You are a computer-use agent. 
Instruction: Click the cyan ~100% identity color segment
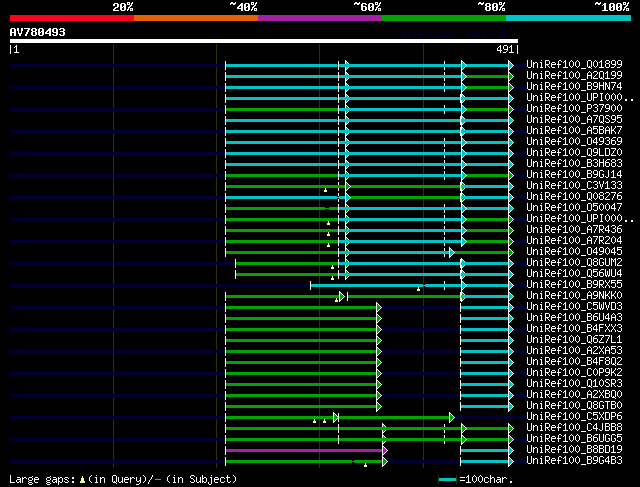(x=569, y=18)
